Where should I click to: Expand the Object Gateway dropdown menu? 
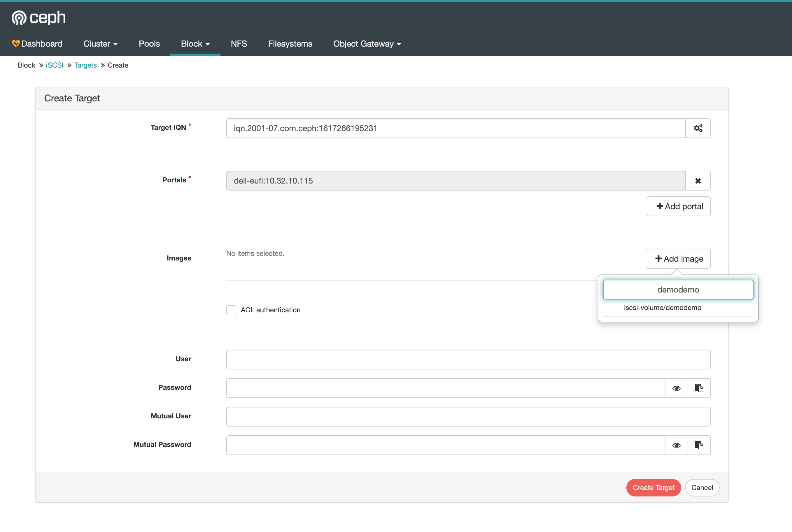click(x=367, y=44)
